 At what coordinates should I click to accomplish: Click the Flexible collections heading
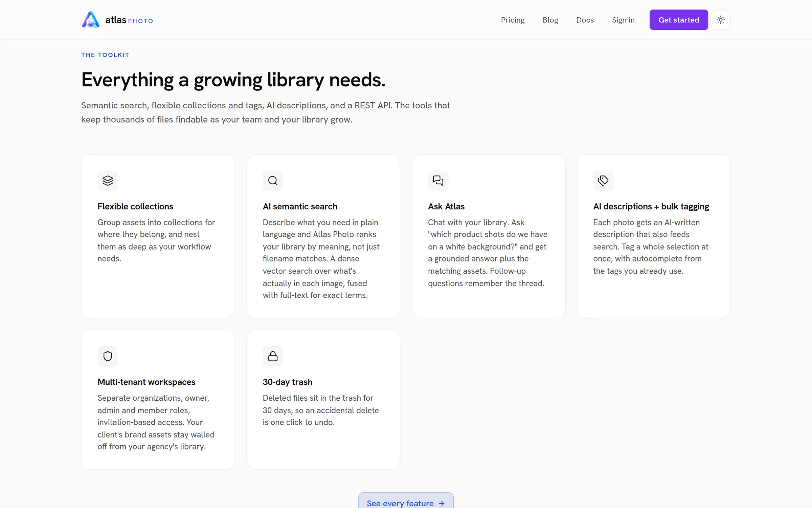point(135,206)
